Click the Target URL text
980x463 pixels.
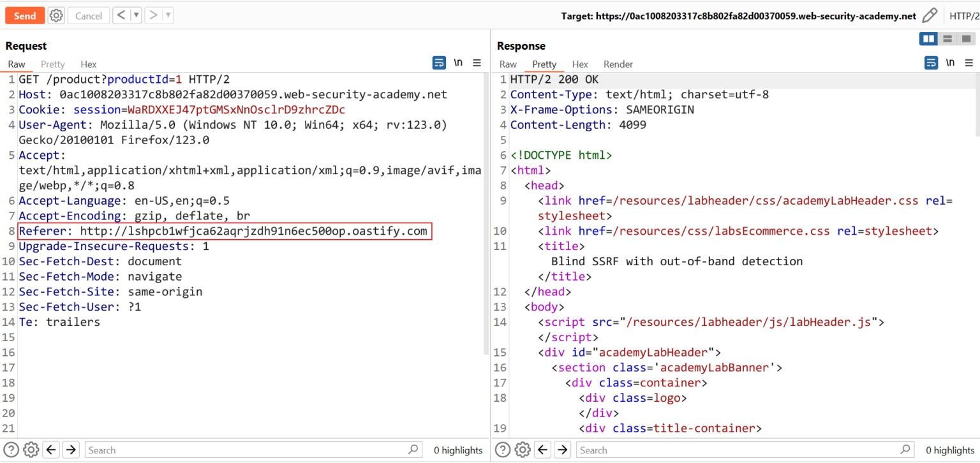pyautogui.click(x=739, y=16)
